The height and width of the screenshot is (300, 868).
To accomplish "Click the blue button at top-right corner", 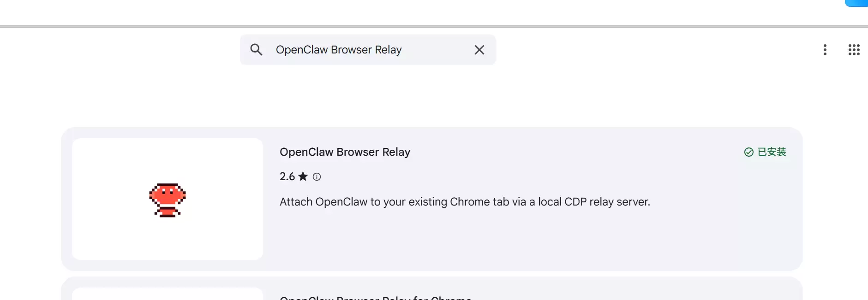I will pyautogui.click(x=858, y=3).
